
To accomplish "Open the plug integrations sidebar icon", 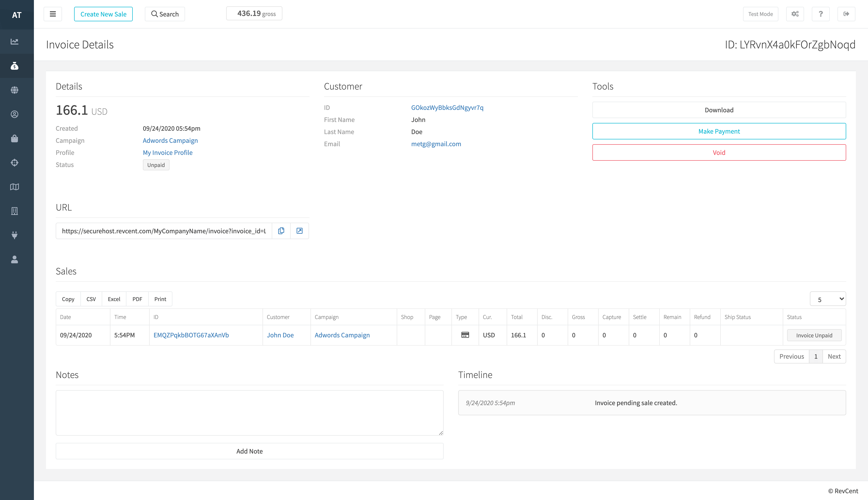I will pyautogui.click(x=15, y=235).
